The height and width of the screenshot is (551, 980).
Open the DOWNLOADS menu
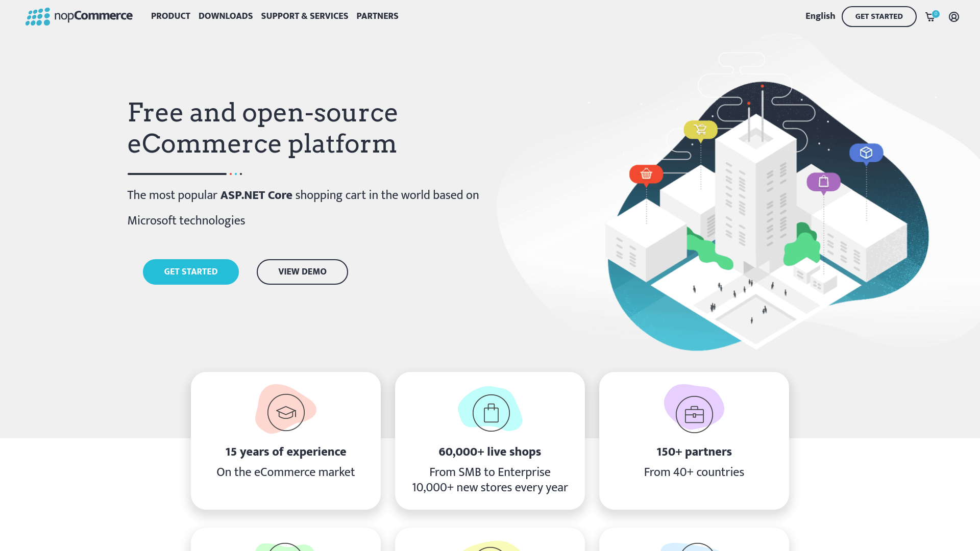226,16
